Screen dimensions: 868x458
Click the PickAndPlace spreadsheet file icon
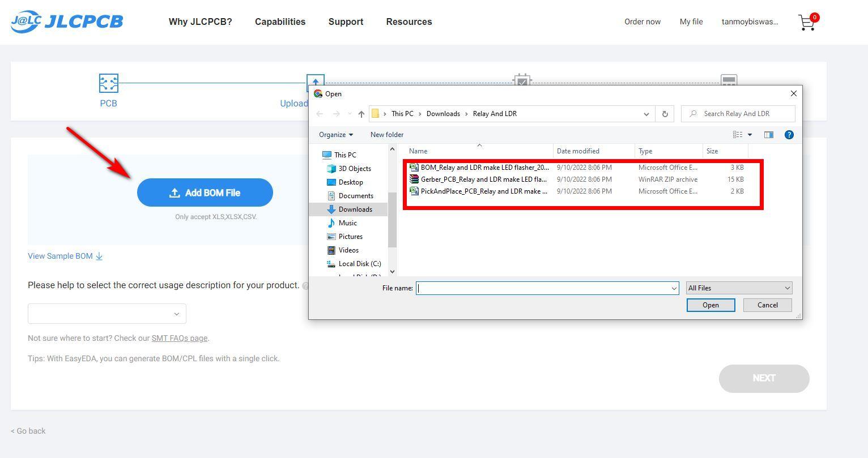(414, 191)
